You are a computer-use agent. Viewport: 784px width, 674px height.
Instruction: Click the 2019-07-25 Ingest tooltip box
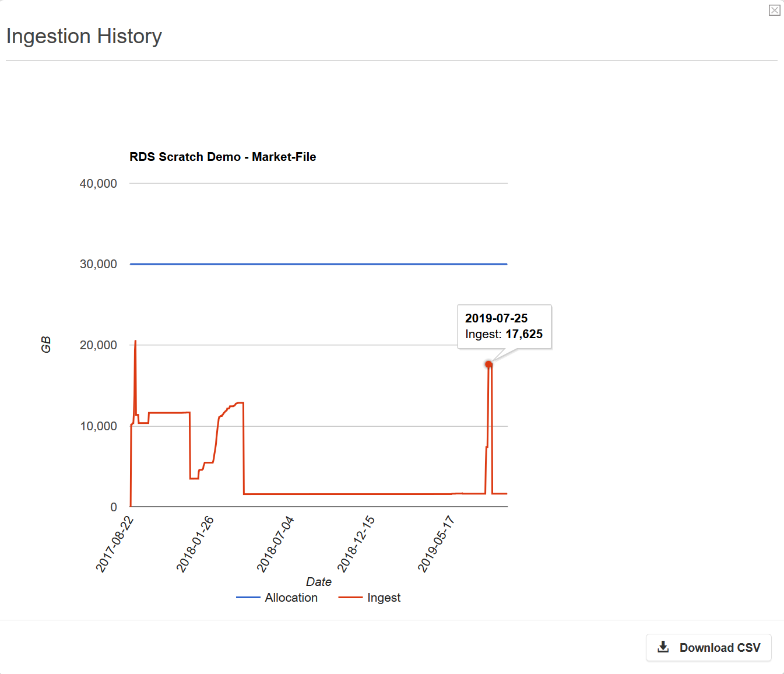(x=504, y=327)
